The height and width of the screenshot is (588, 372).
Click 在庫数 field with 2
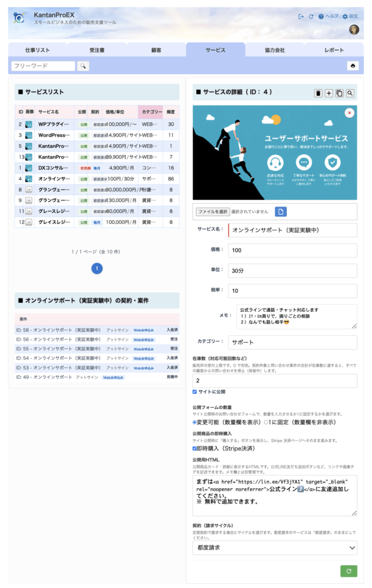[x=275, y=381]
